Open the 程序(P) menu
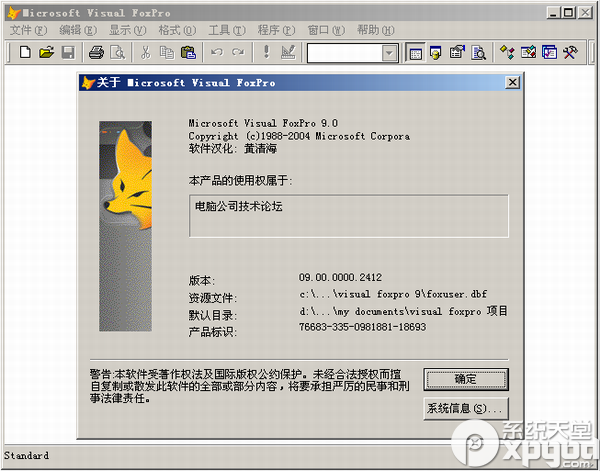Viewport: 600px width, 471px height. (x=277, y=30)
